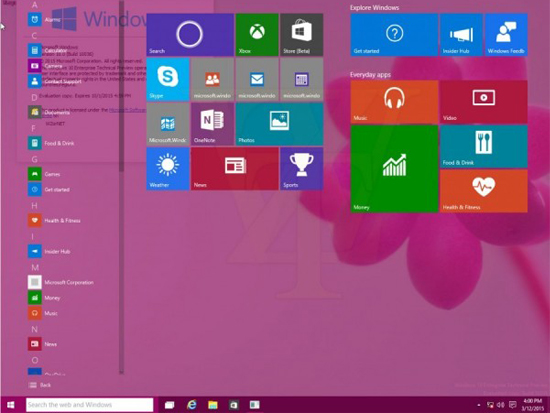Click the volume icon in system tray
Screen dimensions: 550x413
501,405
